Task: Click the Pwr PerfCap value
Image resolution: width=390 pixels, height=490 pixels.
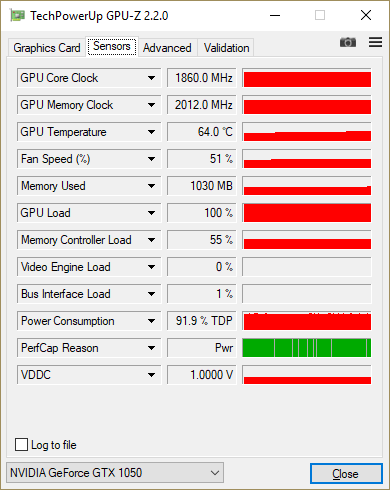Action: pyautogui.click(x=202, y=348)
